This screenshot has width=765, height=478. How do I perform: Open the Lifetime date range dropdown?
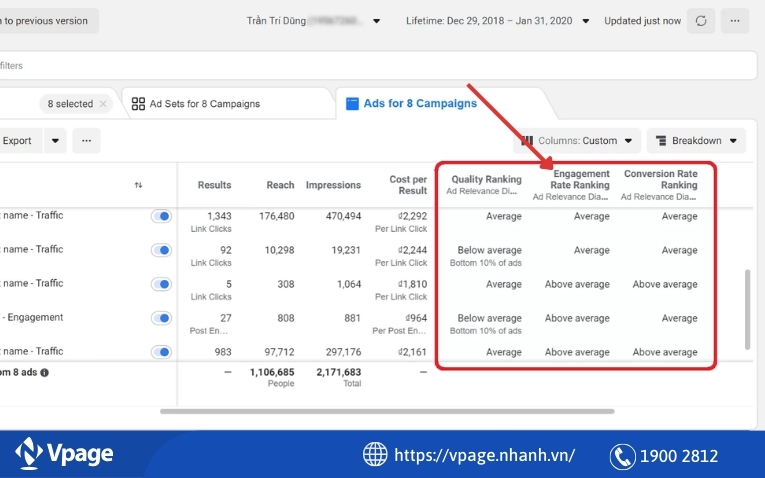pos(498,21)
